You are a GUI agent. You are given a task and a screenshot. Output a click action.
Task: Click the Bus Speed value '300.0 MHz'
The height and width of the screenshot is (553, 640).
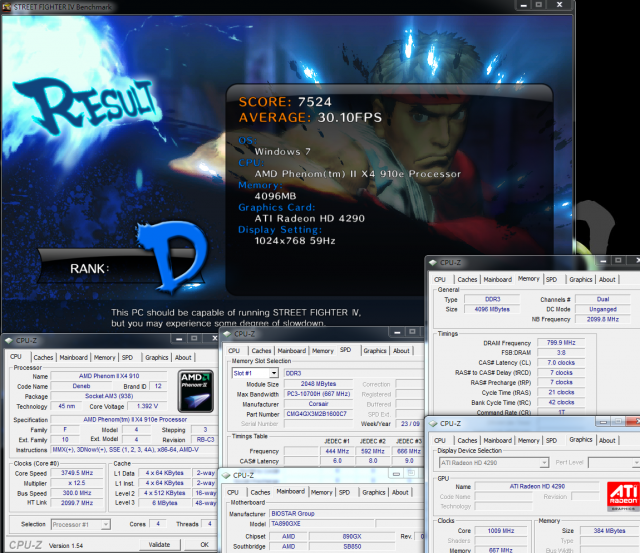point(77,493)
